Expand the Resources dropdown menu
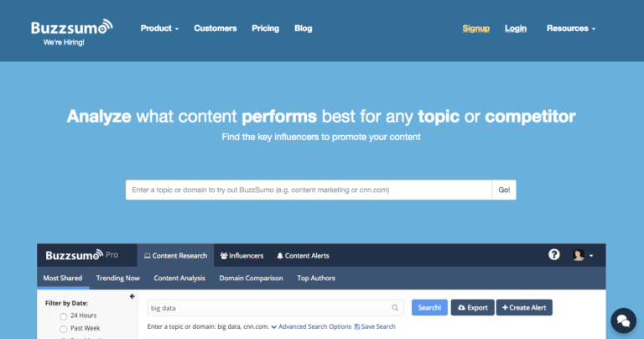This screenshot has width=644, height=339. point(571,29)
